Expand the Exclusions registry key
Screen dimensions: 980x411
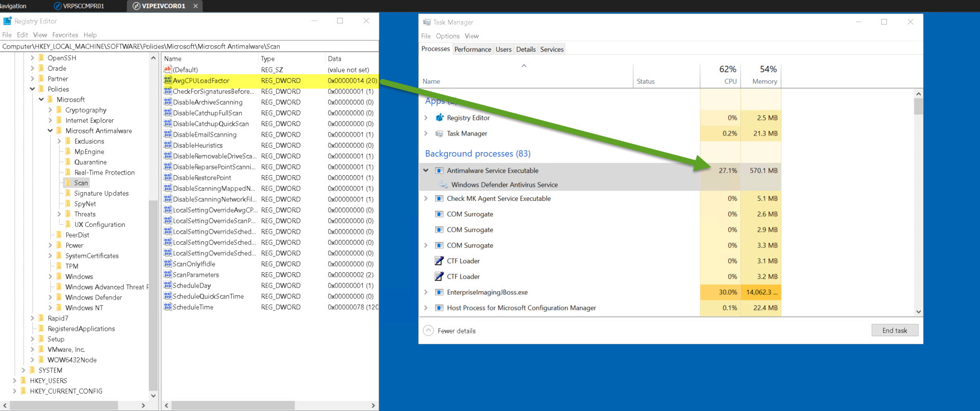tap(59, 141)
